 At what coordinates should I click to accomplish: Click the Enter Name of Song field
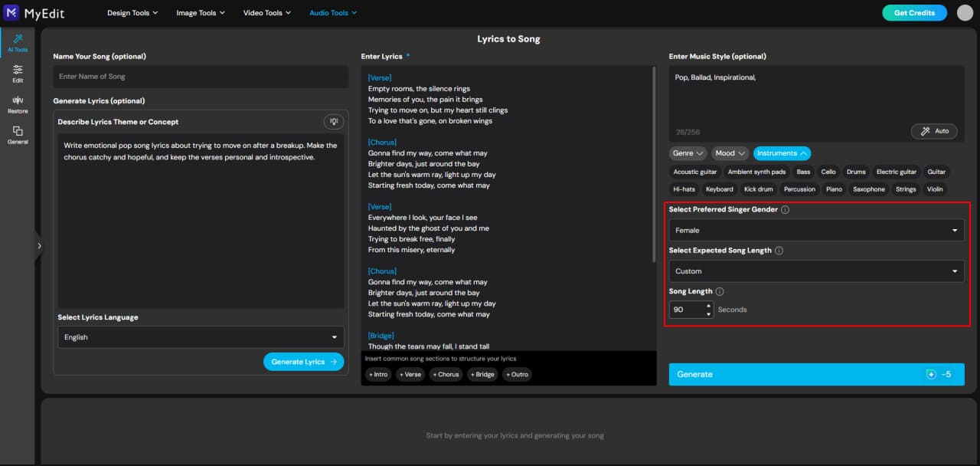201,77
